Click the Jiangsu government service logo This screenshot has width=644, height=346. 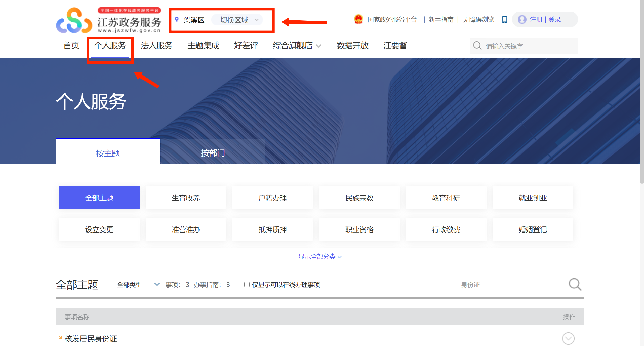click(x=108, y=21)
